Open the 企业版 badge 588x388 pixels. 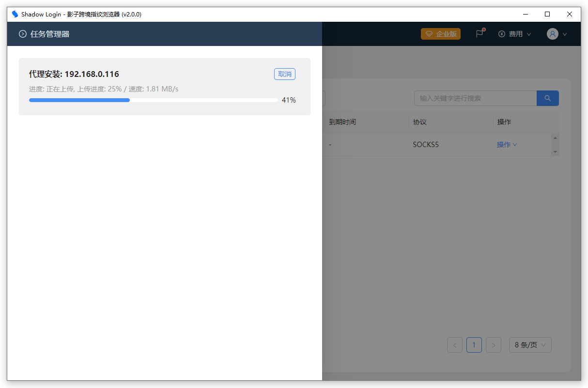click(441, 34)
